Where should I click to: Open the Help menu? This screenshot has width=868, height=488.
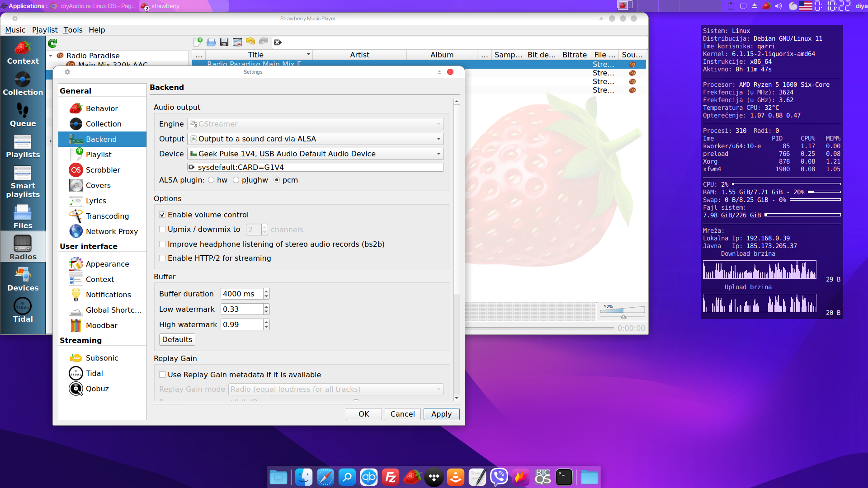pyautogui.click(x=97, y=30)
